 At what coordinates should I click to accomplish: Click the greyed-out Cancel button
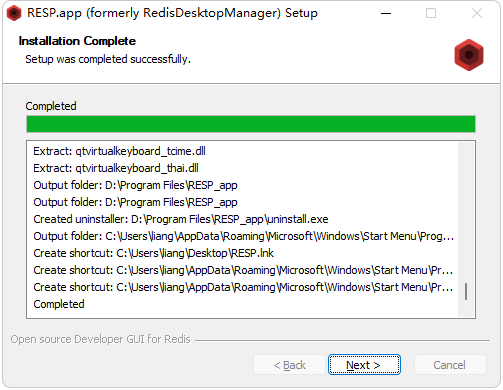450,365
